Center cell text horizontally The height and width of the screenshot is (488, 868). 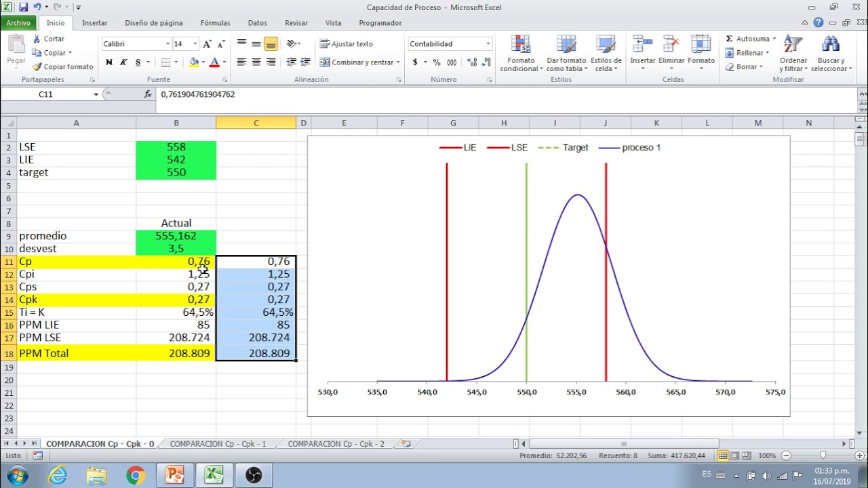pos(256,62)
